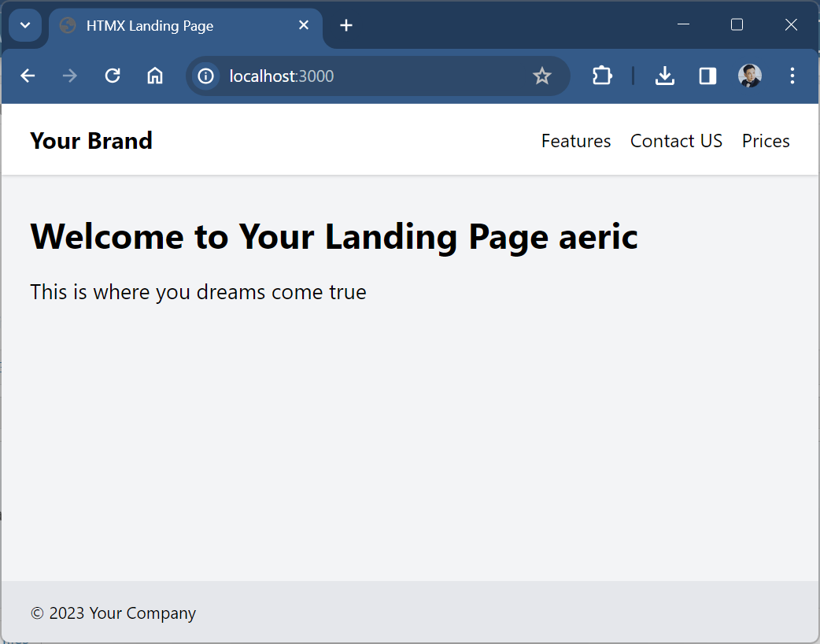The width and height of the screenshot is (820, 644).
Task: Open the Chrome three-dot menu
Action: pos(792,76)
